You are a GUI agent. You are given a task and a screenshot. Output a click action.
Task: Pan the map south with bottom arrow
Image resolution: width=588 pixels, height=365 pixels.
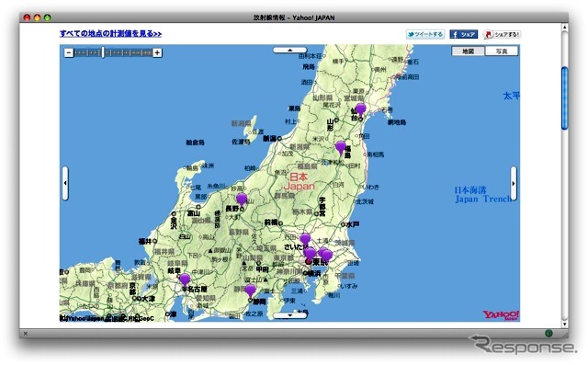289,315
